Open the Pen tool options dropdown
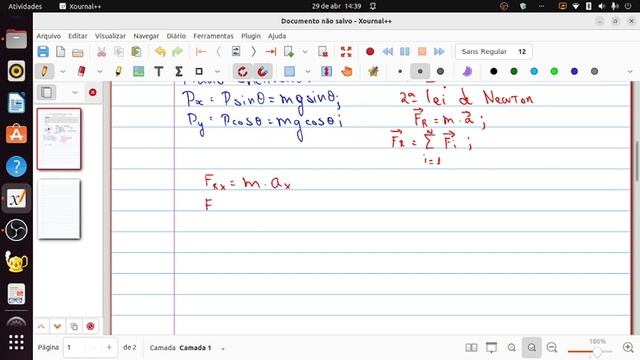The image size is (640, 360). click(62, 71)
